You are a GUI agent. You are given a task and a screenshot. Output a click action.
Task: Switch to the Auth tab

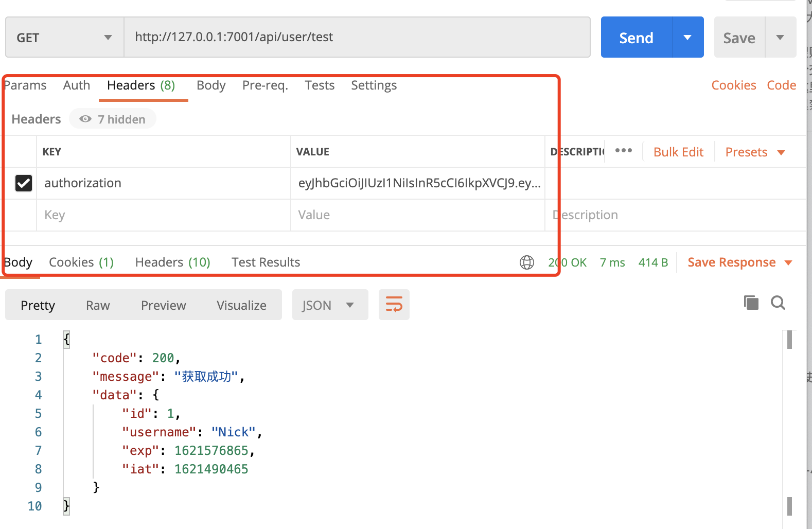77,85
